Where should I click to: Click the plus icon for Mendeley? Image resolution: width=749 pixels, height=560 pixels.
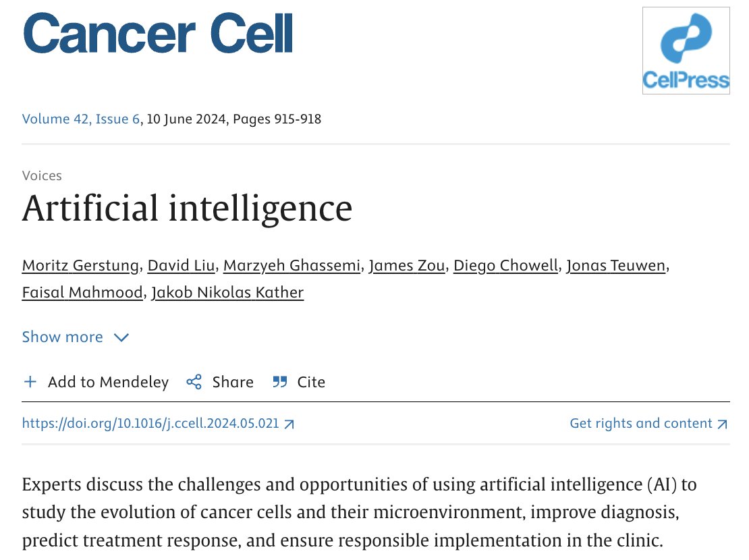pos(30,382)
